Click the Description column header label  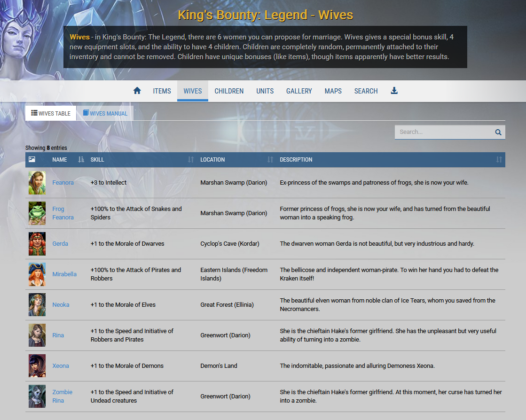coord(296,160)
